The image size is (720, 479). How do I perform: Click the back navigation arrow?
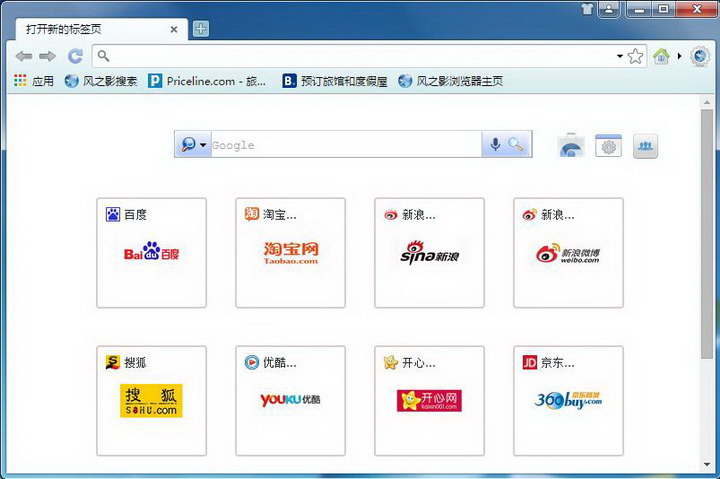[24, 56]
